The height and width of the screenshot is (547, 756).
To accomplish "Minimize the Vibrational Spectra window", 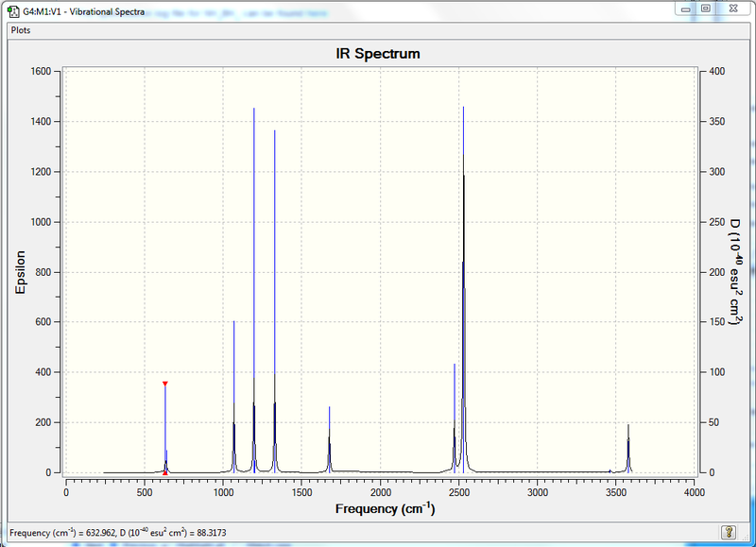I will tap(686, 9).
